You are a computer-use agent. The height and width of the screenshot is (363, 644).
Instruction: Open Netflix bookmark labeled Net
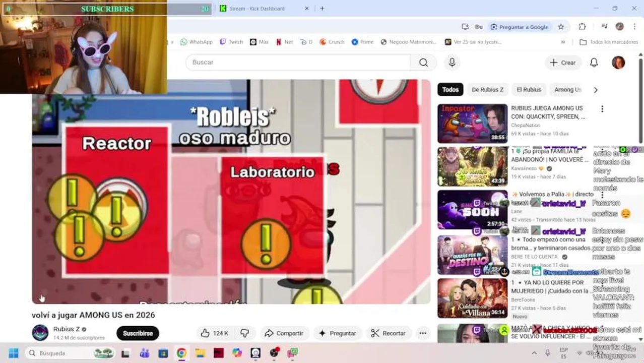tap(284, 42)
